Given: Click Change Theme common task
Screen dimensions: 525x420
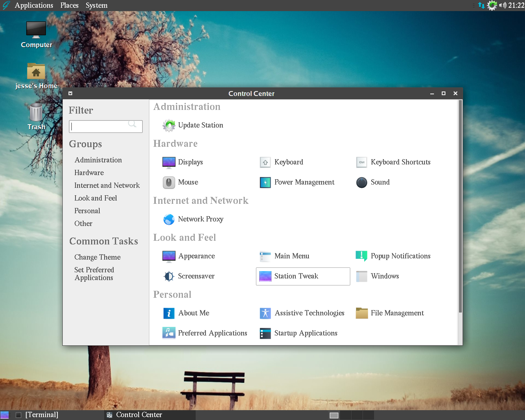Looking at the screenshot, I should click(98, 257).
